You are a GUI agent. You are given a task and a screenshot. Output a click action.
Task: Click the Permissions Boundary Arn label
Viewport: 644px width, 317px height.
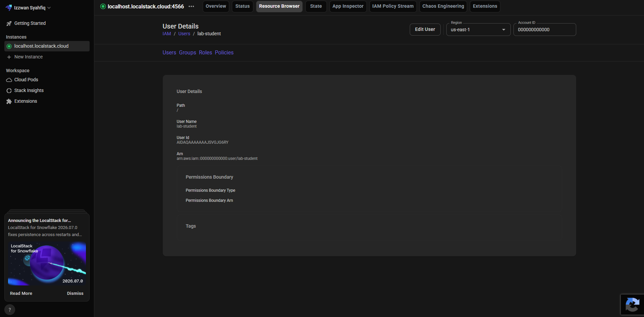pyautogui.click(x=209, y=200)
